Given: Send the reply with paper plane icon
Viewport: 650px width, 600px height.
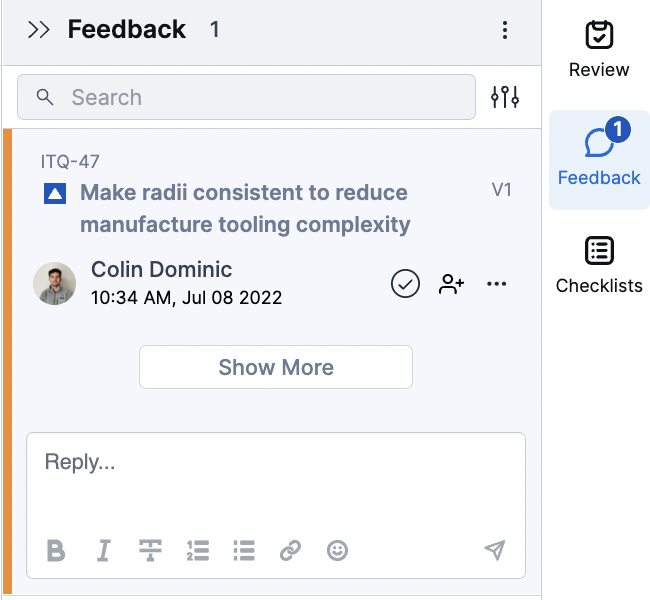Looking at the screenshot, I should [x=495, y=550].
